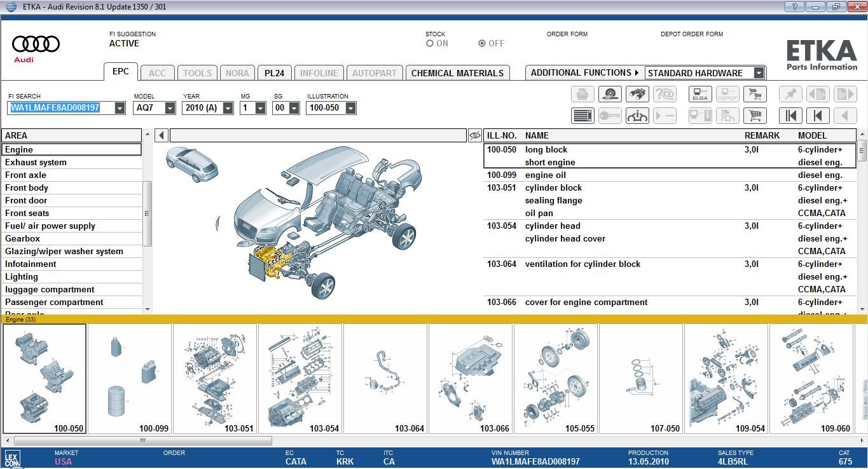Select Gearbox in AREA list
The image size is (868, 469).
pos(71,238)
